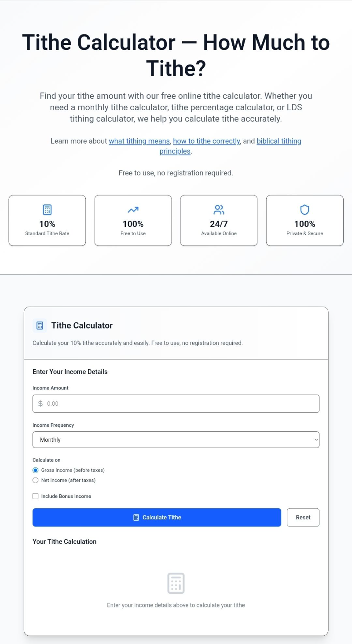Viewport: 352px width, 644px height.
Task: Click the calculator icon beside Tithe Calculator heading
Action: point(40,326)
